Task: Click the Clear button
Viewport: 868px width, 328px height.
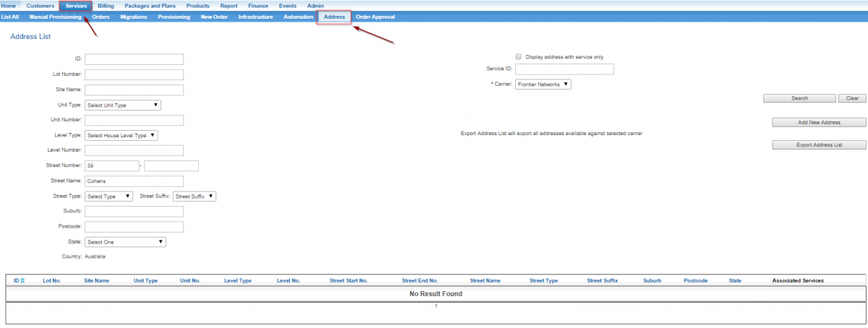Action: (851, 98)
